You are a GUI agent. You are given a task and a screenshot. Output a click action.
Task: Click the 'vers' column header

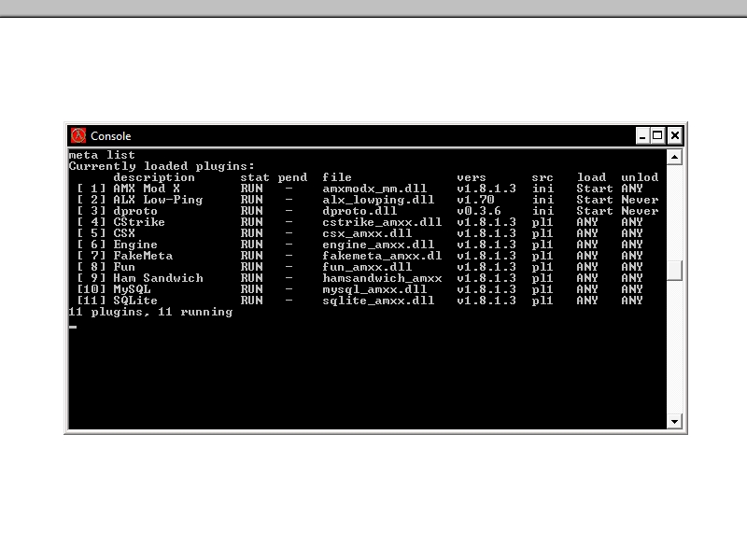point(472,177)
